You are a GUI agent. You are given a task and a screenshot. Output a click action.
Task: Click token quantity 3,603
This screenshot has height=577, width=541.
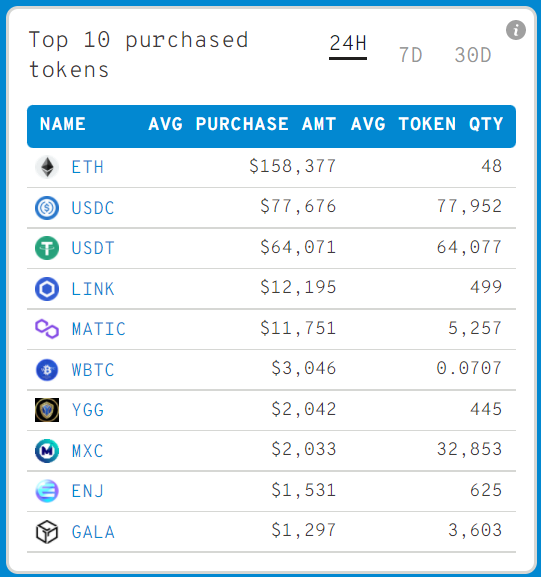(x=475, y=530)
